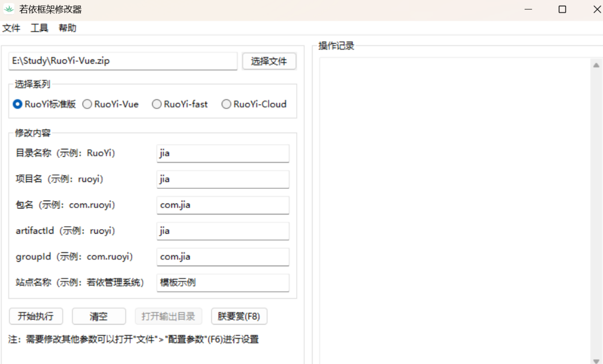The image size is (603, 364).
Task: Focus the file path field E:\Study\RuoYi-Vue.zip
Action: coord(123,61)
